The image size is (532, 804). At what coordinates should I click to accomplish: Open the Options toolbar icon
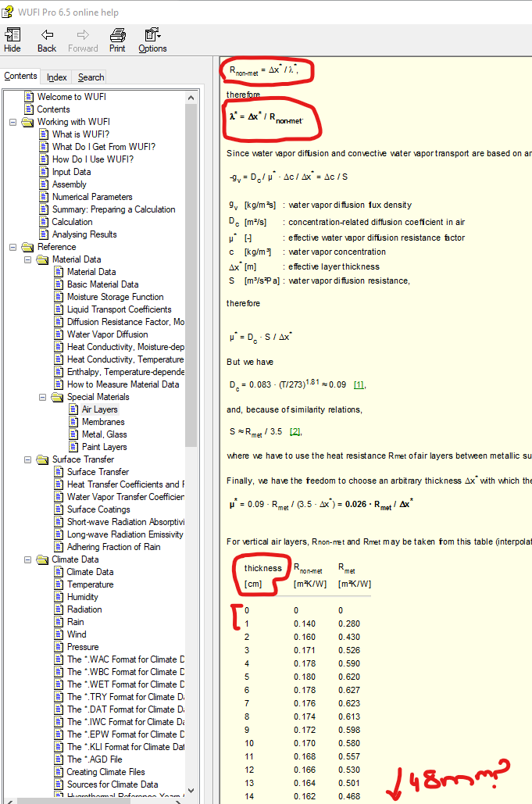[152, 35]
